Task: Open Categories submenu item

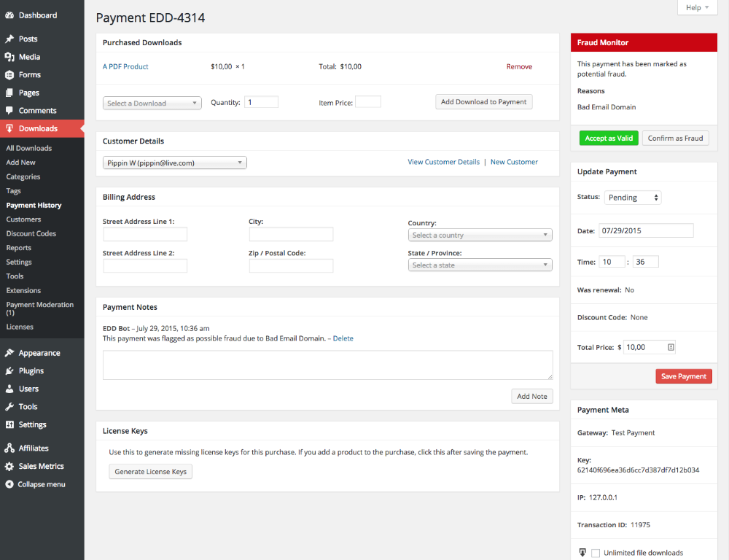Action: [x=23, y=176]
